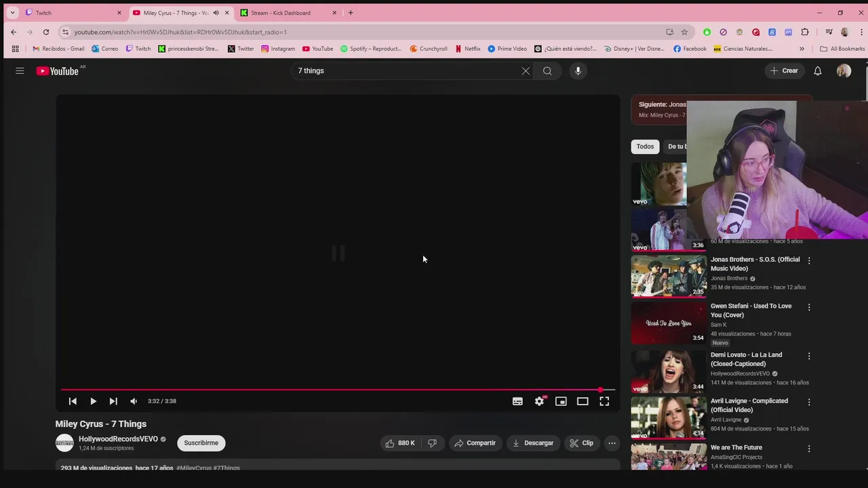Open All Bookmarks folder
The height and width of the screenshot is (488, 868).
tap(842, 49)
